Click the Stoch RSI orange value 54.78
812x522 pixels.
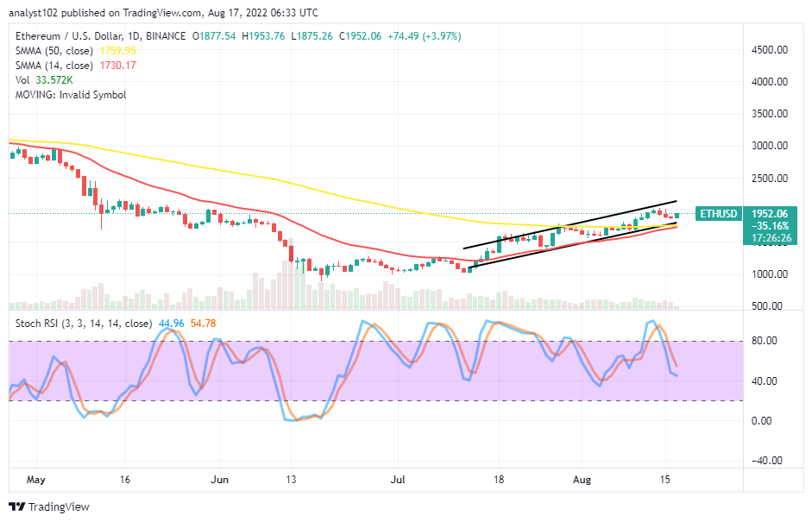pos(203,324)
